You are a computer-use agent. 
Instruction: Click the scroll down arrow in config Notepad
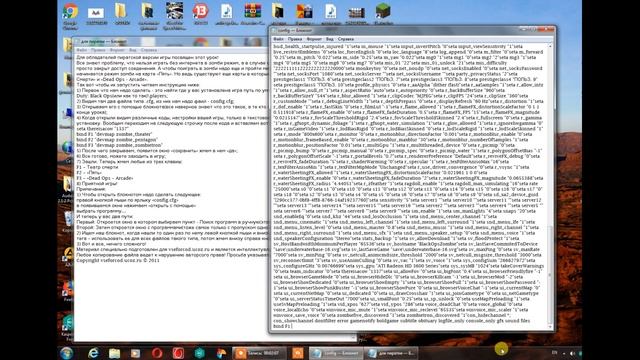550,327
